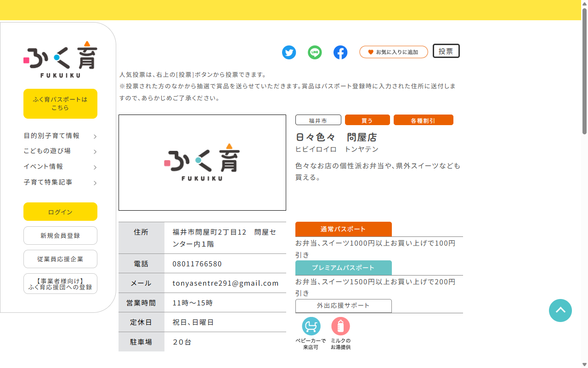Expand the イベント情報 chevron
The image size is (588, 368).
pyautogui.click(x=95, y=167)
